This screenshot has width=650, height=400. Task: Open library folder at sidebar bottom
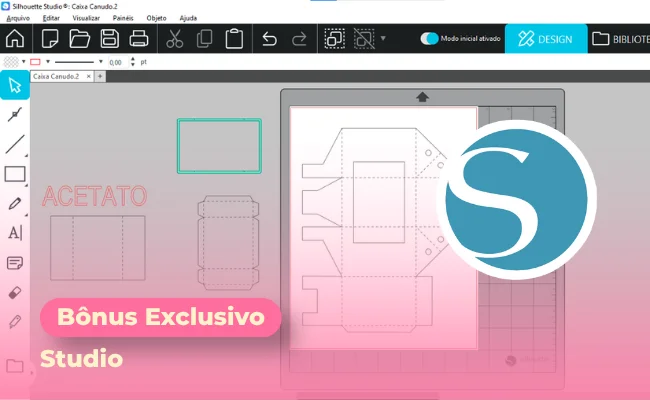click(15, 366)
